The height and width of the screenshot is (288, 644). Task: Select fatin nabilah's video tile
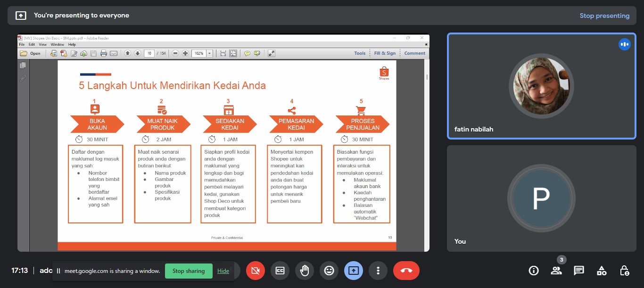pyautogui.click(x=542, y=86)
